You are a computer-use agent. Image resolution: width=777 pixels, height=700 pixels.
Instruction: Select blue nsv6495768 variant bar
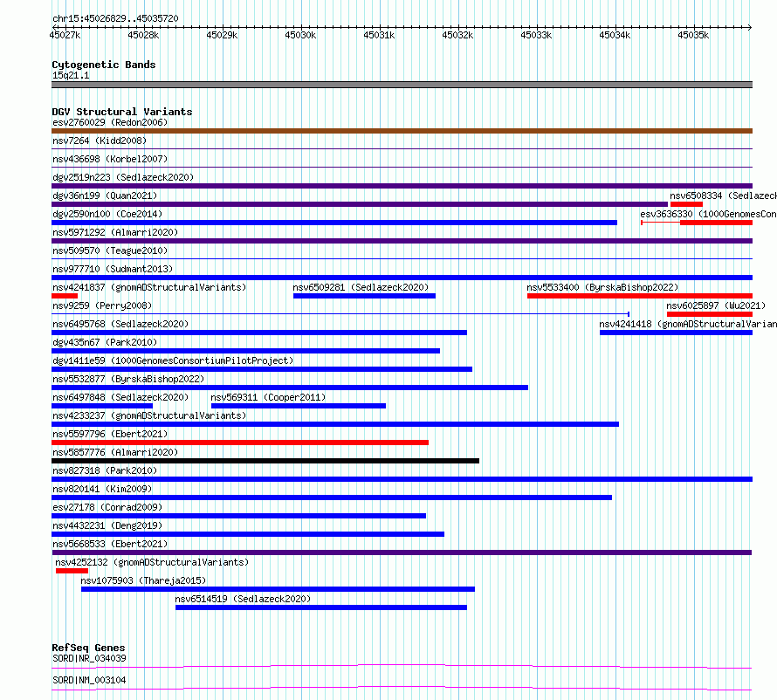(259, 333)
